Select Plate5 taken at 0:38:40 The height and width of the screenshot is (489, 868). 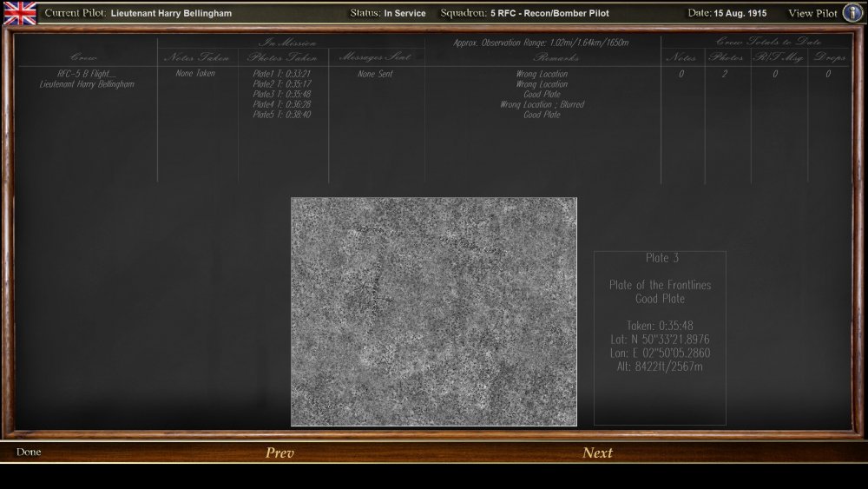[x=282, y=115]
